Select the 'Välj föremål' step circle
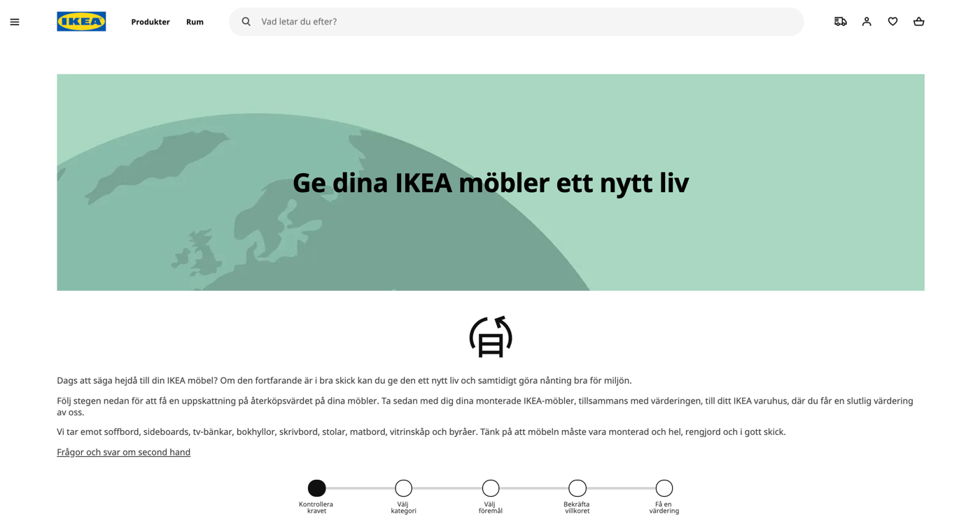The image size is (980, 531). tap(491, 488)
